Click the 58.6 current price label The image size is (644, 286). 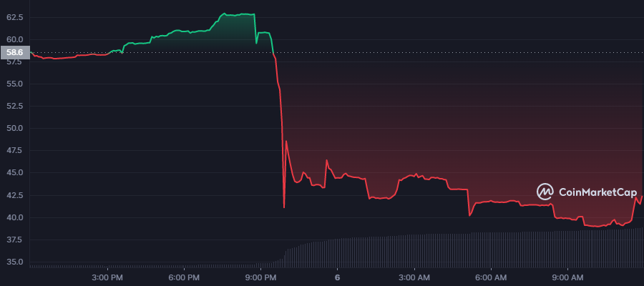click(x=15, y=52)
